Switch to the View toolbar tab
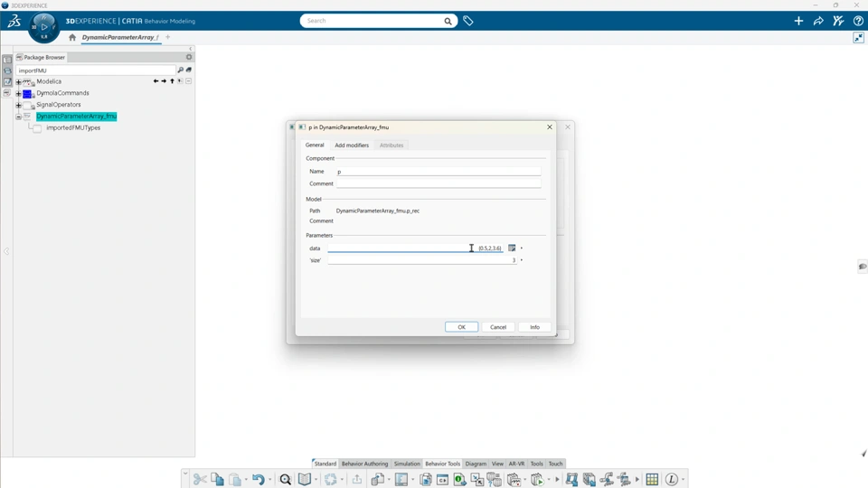 [x=497, y=464]
